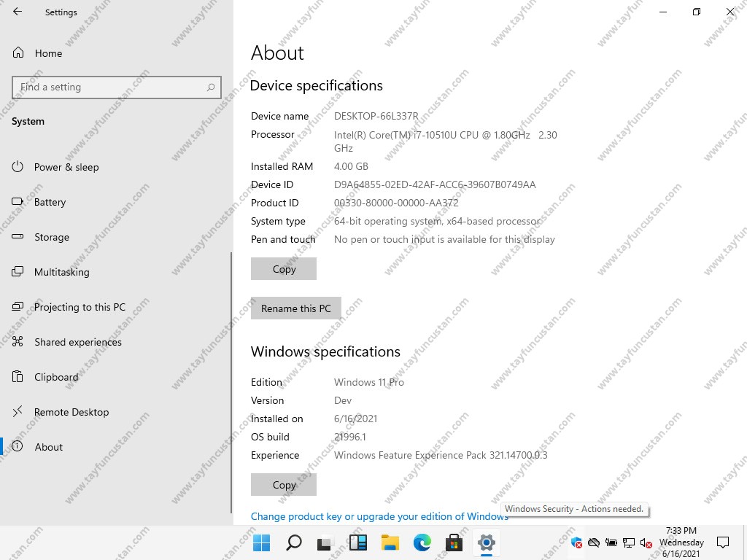Click the OneDrive cloud tray icon

594,542
